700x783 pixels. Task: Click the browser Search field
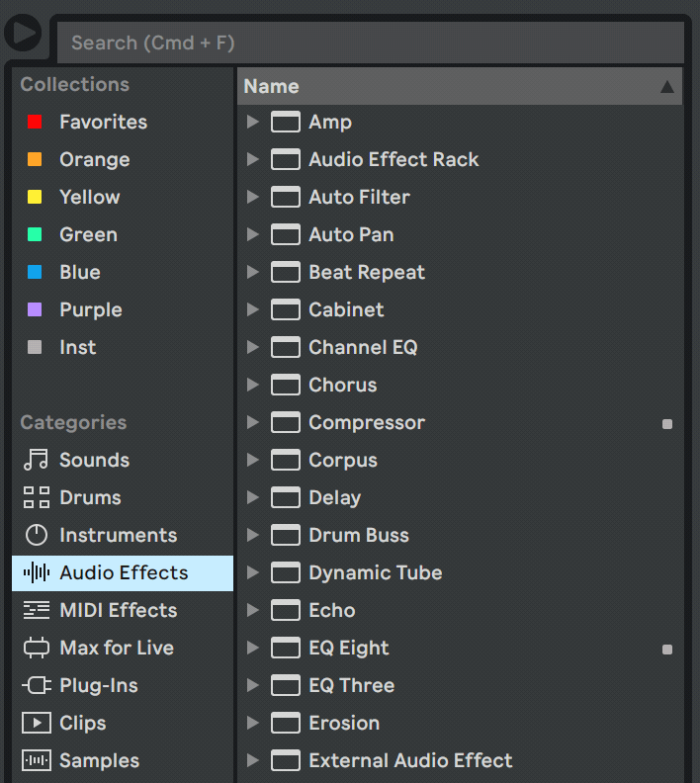click(x=371, y=43)
